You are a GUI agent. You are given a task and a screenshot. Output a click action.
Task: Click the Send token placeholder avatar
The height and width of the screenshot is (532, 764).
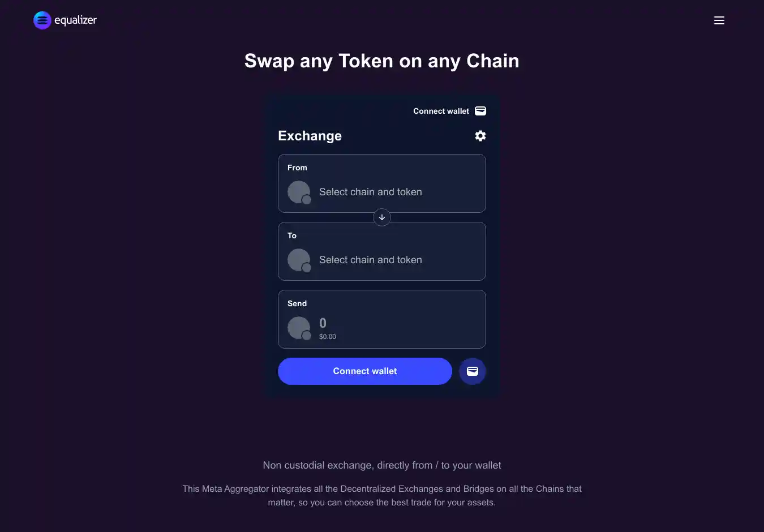[299, 328]
